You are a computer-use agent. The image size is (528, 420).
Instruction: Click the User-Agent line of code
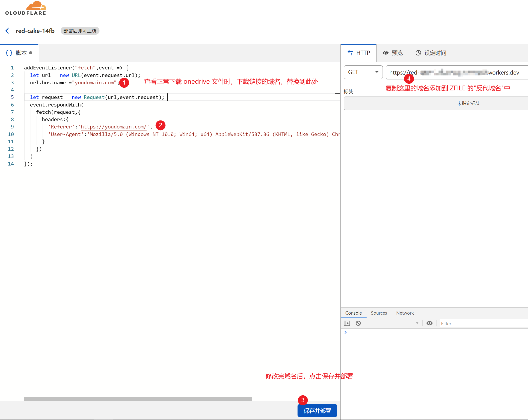pos(194,134)
